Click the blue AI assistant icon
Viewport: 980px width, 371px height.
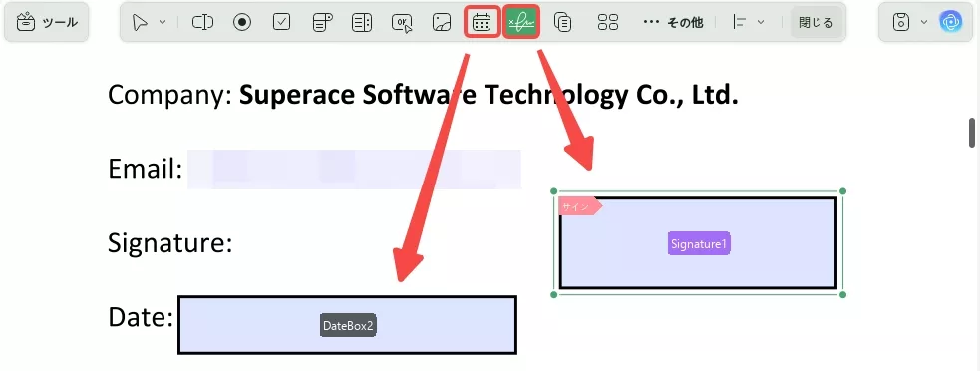tap(951, 23)
